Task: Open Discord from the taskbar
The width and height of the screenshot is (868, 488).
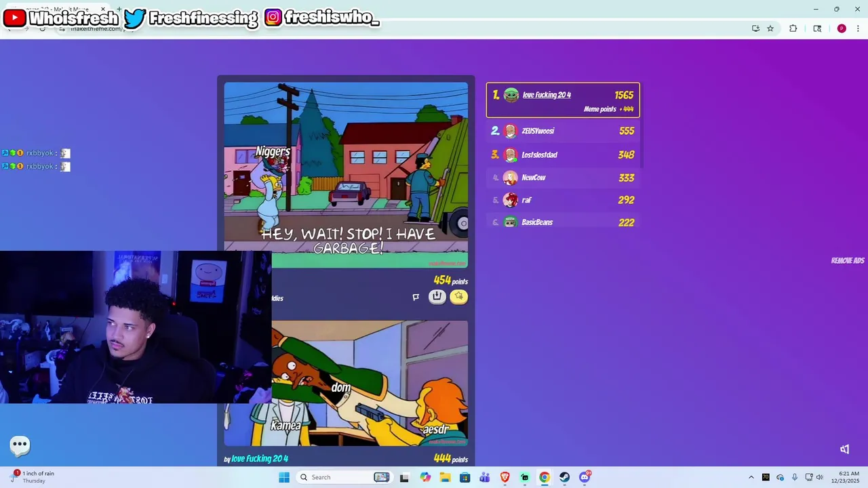Action: point(585,477)
